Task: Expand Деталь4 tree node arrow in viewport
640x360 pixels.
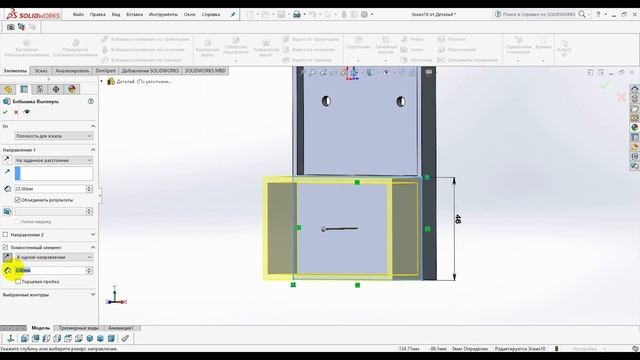Action: [x=102, y=81]
